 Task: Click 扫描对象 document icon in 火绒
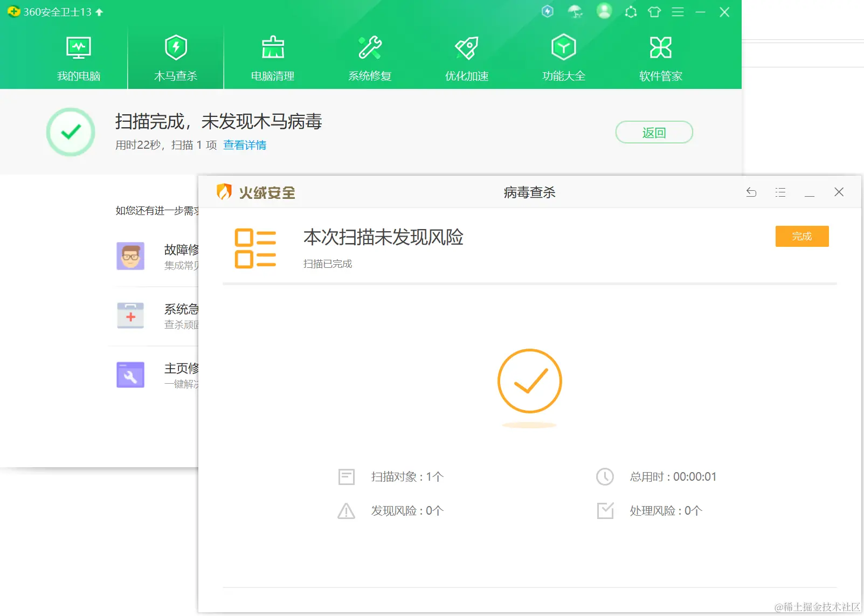pyautogui.click(x=347, y=477)
